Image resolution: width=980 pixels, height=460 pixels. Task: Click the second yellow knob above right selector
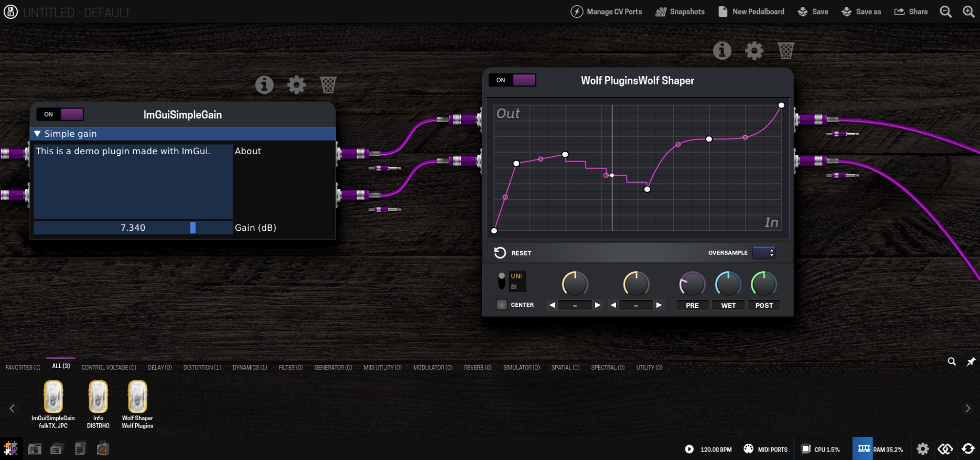(x=636, y=285)
